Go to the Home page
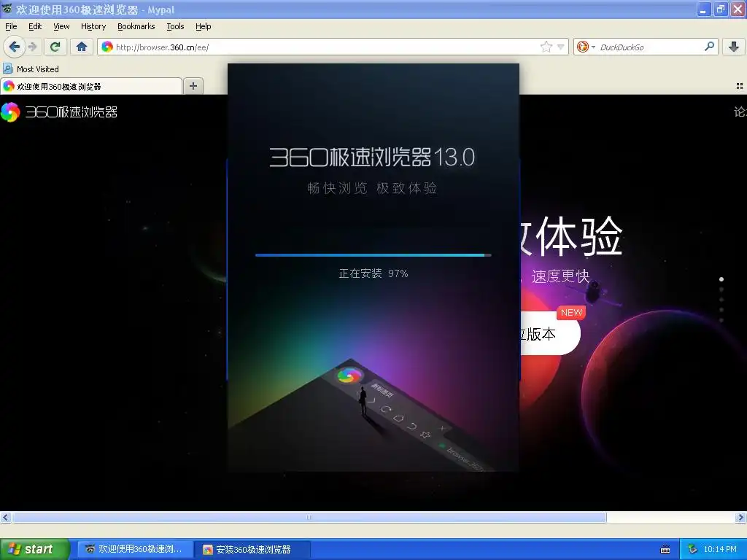Viewport: 747px width, 560px height. [x=82, y=47]
